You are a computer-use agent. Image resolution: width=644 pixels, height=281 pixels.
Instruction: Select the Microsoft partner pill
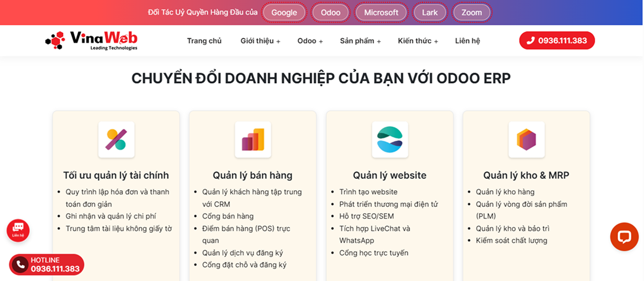point(381,12)
